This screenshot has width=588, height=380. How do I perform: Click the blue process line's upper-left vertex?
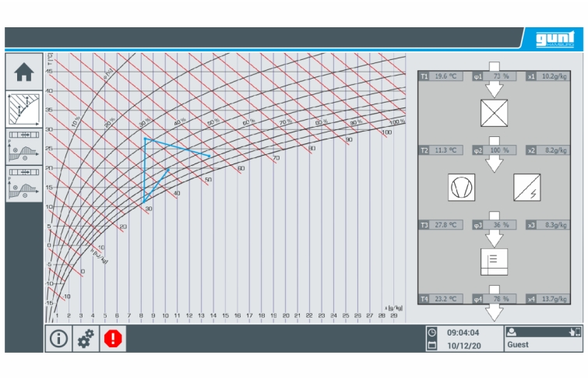145,139
